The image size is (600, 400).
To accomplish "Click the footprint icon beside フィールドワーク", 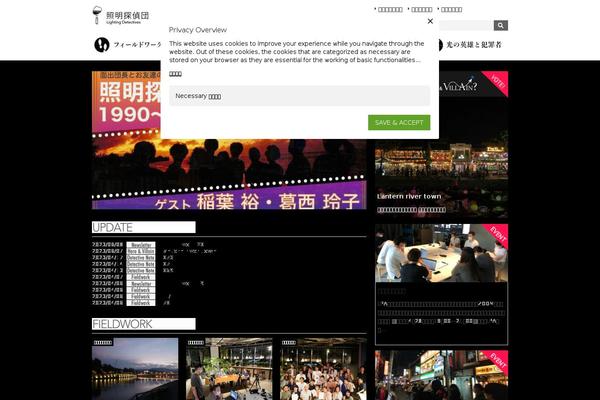I will pos(102,45).
